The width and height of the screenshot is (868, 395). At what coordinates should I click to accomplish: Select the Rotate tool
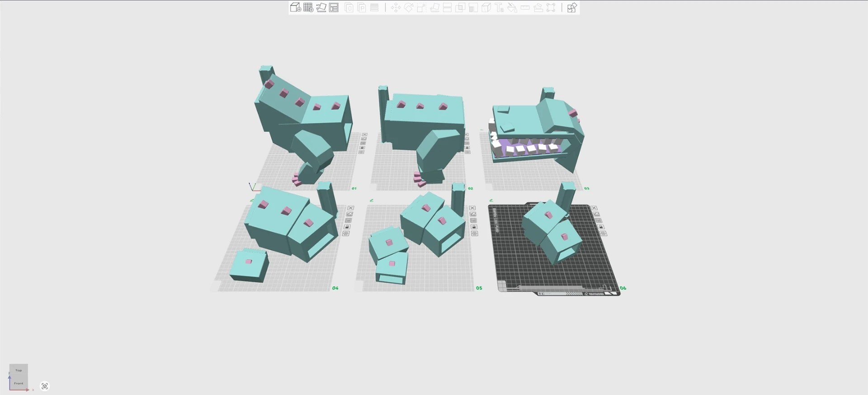pyautogui.click(x=409, y=7)
